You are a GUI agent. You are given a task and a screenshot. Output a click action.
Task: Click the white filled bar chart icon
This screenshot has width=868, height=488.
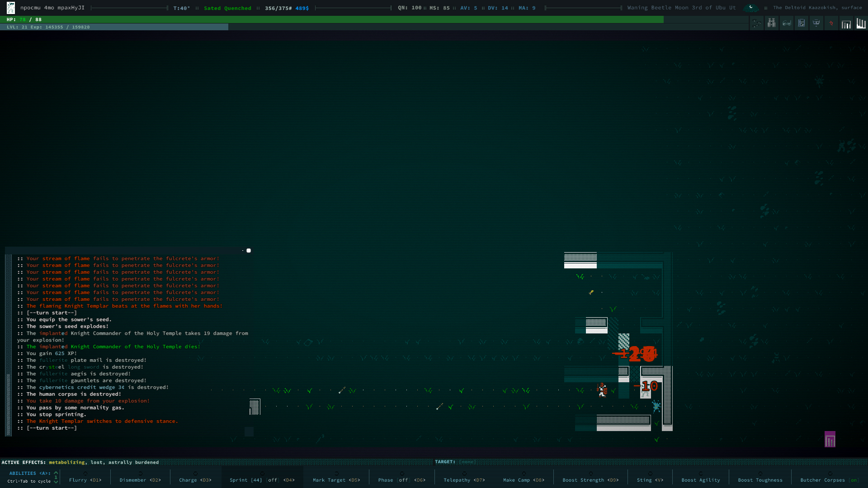click(x=861, y=23)
